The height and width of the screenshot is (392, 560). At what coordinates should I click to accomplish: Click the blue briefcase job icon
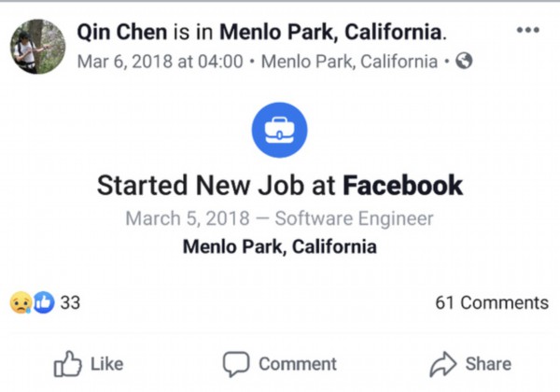point(279,130)
